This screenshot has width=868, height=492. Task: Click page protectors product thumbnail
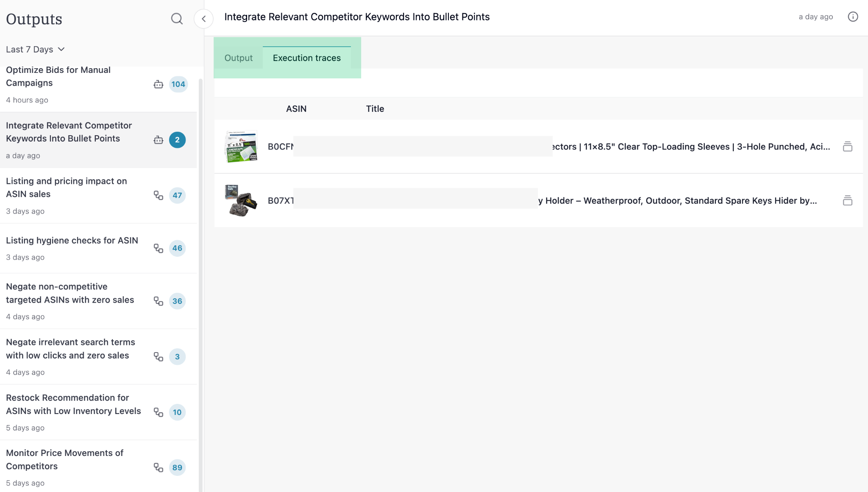click(x=241, y=147)
